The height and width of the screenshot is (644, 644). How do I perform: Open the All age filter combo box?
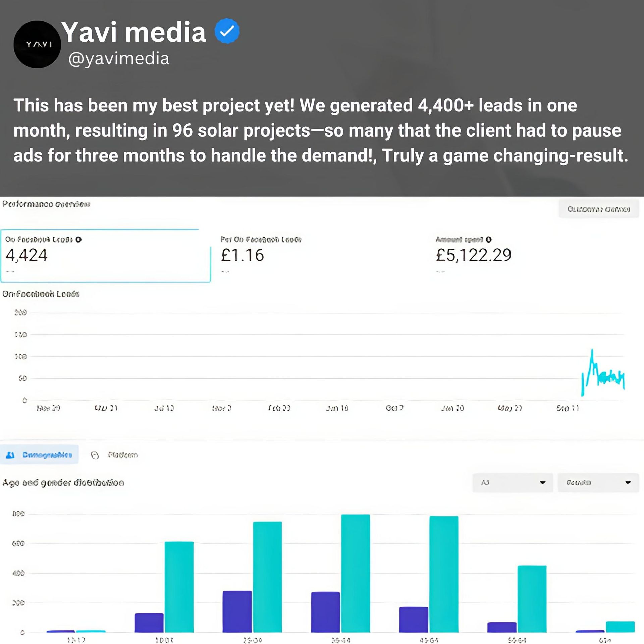pos(512,482)
